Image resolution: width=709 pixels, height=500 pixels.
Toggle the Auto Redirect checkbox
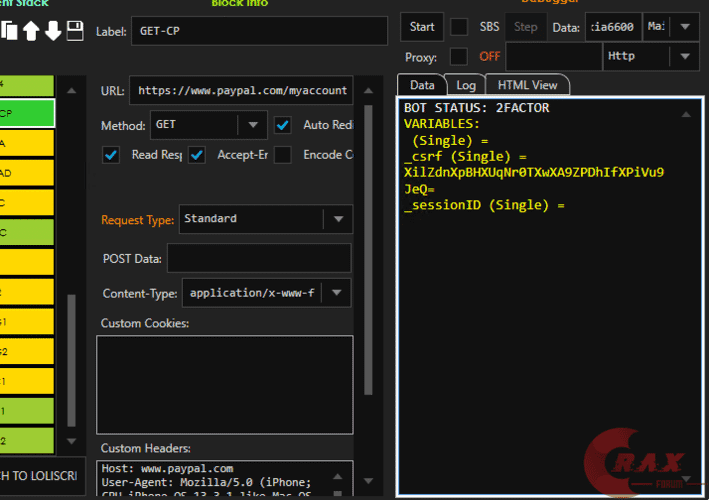coord(283,125)
